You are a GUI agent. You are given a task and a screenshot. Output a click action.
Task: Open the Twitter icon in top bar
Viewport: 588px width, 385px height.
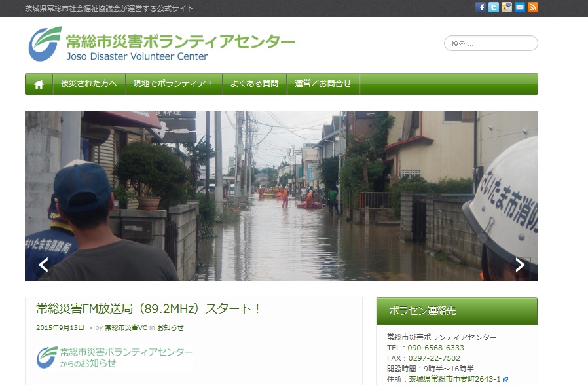(x=494, y=7)
